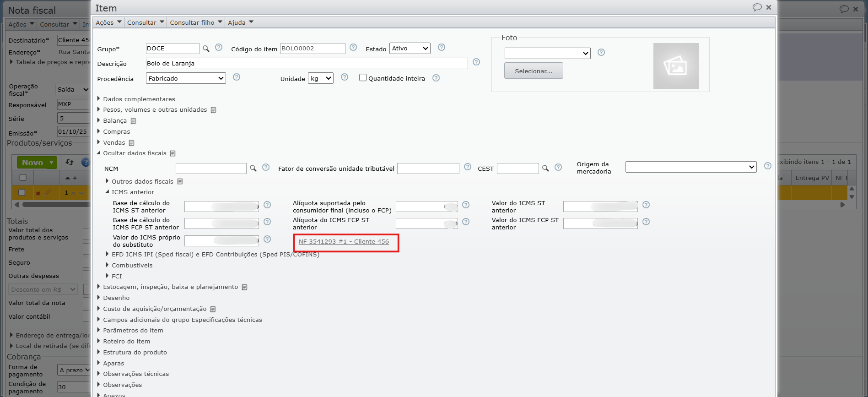Open help for Fator de conversão unidade tributável
The height and width of the screenshot is (397, 868).
[468, 167]
